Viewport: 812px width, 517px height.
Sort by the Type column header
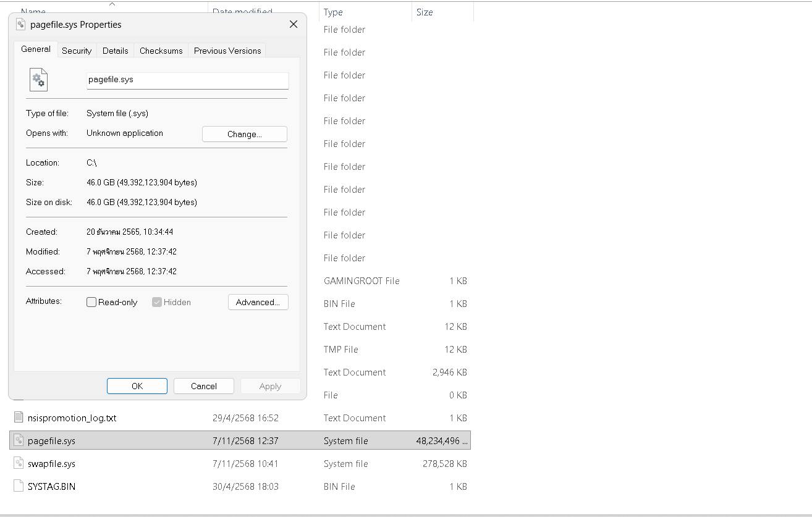point(365,12)
